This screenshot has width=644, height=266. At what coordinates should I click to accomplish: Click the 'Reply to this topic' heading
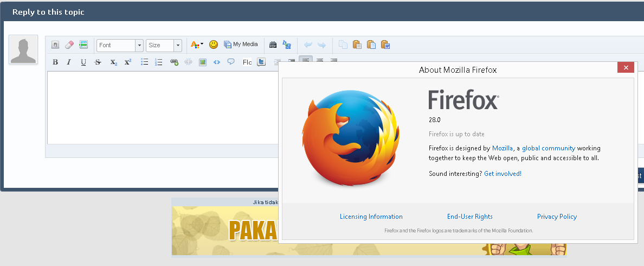pyautogui.click(x=48, y=12)
